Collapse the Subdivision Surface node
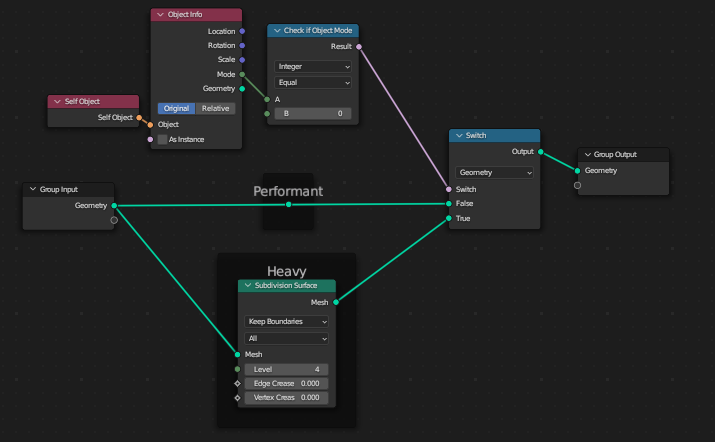The width and height of the screenshot is (715, 442). click(247, 285)
